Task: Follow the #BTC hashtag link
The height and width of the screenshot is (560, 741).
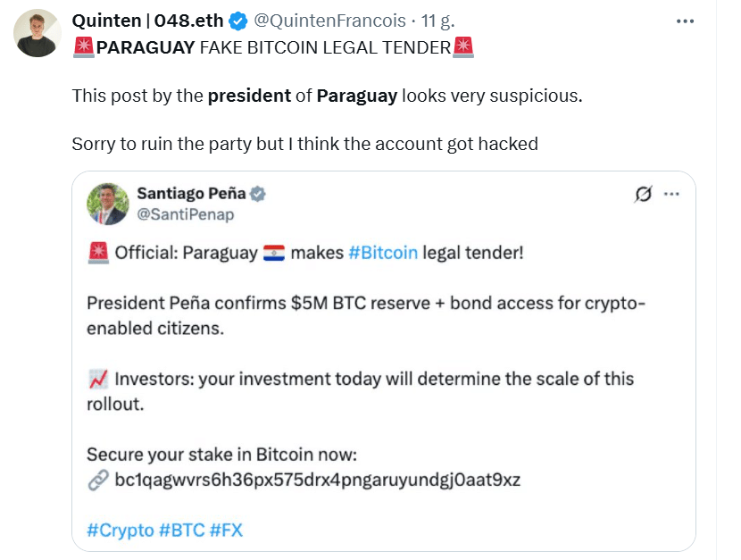Action: coord(181,530)
